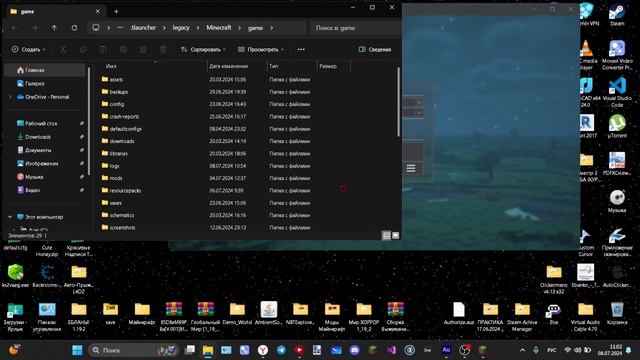
Task: Click the Создать (New) button
Action: (x=28, y=49)
